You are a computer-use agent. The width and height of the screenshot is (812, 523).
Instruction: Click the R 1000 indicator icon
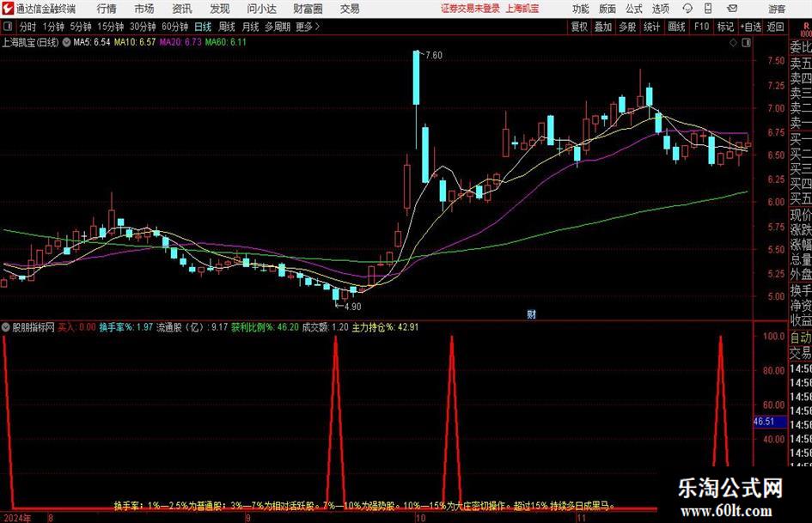point(806,30)
